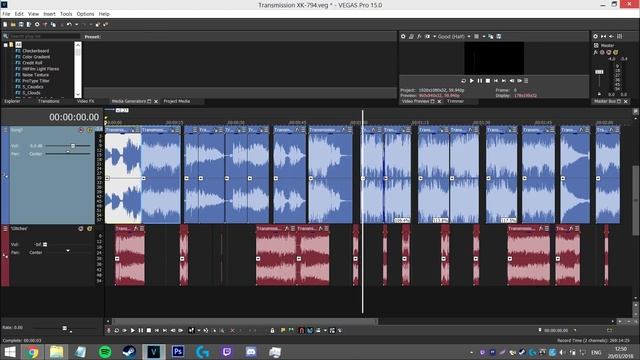Select ProType Titler media generator
Image resolution: width=640 pixels, height=360 pixels.
click(36, 81)
